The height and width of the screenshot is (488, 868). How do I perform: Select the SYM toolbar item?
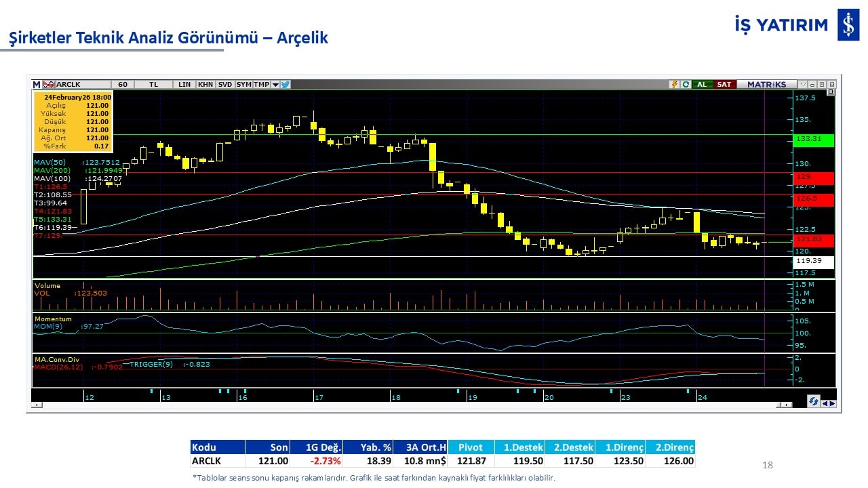(x=243, y=85)
